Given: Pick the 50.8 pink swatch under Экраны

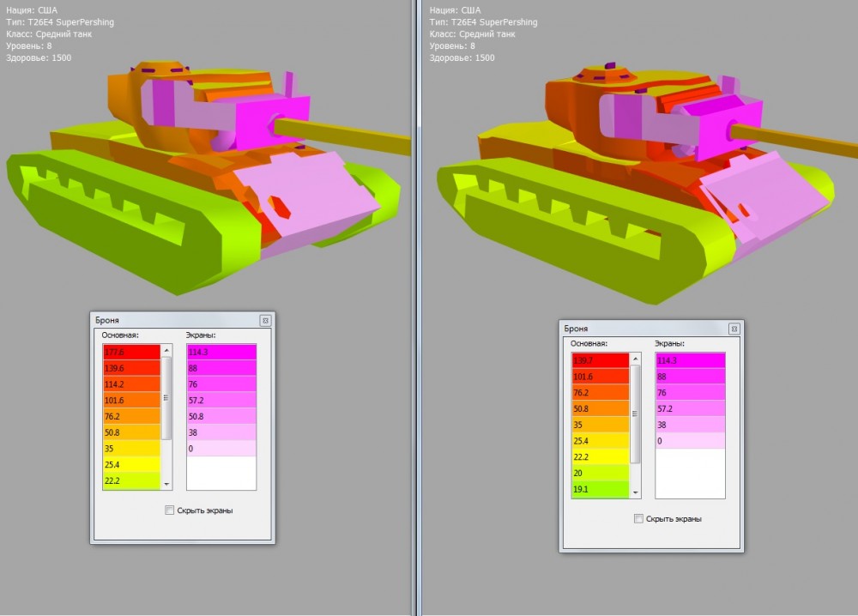Looking at the screenshot, I should tap(221, 416).
